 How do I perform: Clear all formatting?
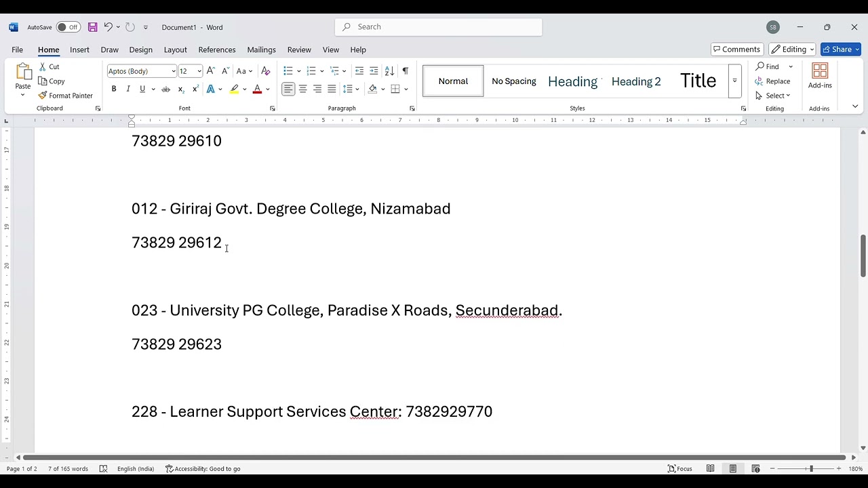pos(266,71)
